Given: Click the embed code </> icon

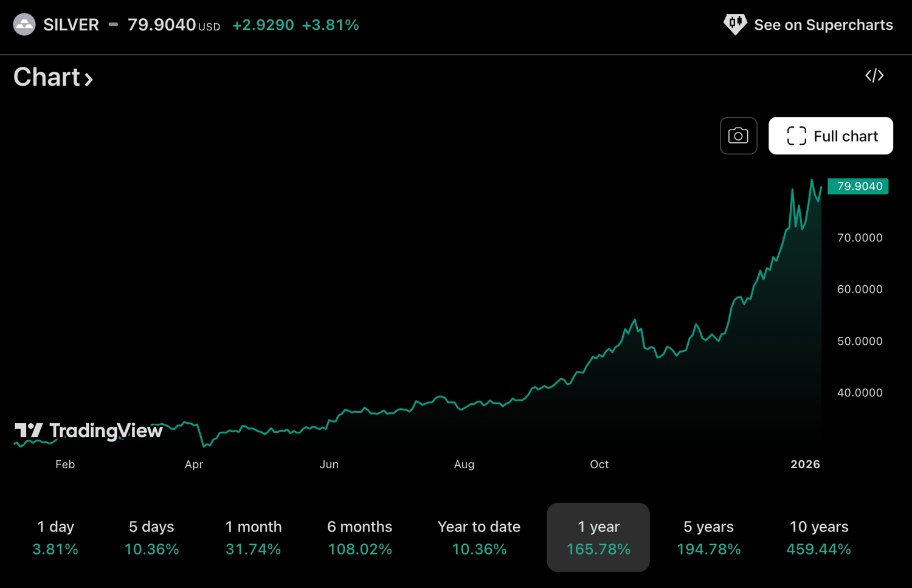Looking at the screenshot, I should 874,75.
